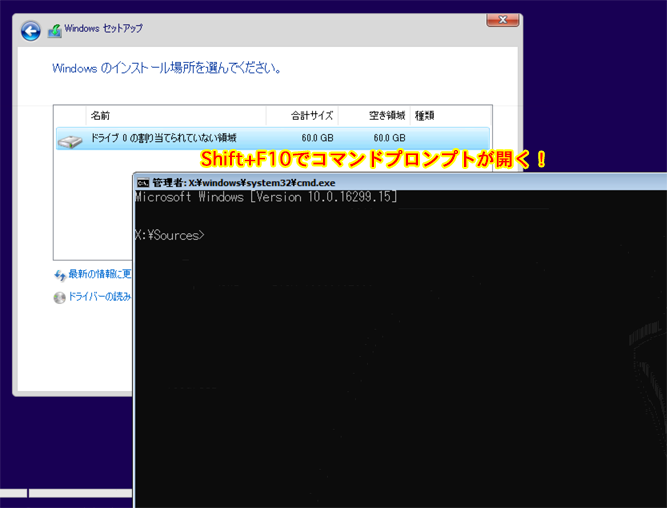Click the 60.0 GB free space cell
667x508 pixels.
click(389, 138)
